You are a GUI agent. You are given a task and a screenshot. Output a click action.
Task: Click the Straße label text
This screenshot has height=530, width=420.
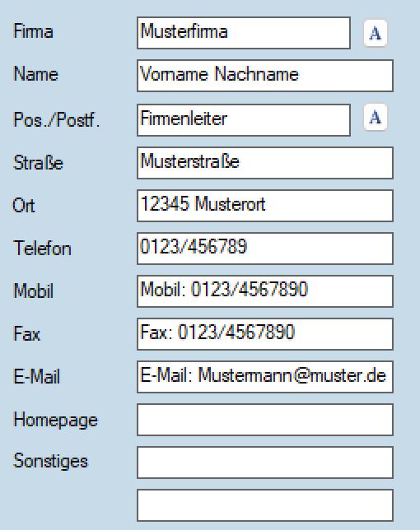click(x=38, y=163)
